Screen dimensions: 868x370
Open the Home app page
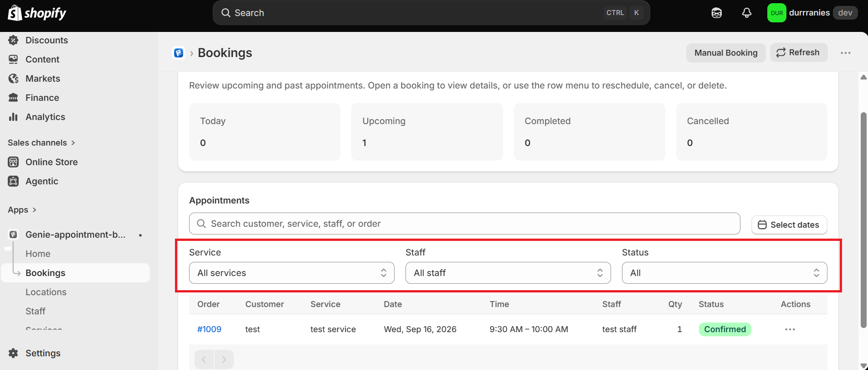point(38,254)
